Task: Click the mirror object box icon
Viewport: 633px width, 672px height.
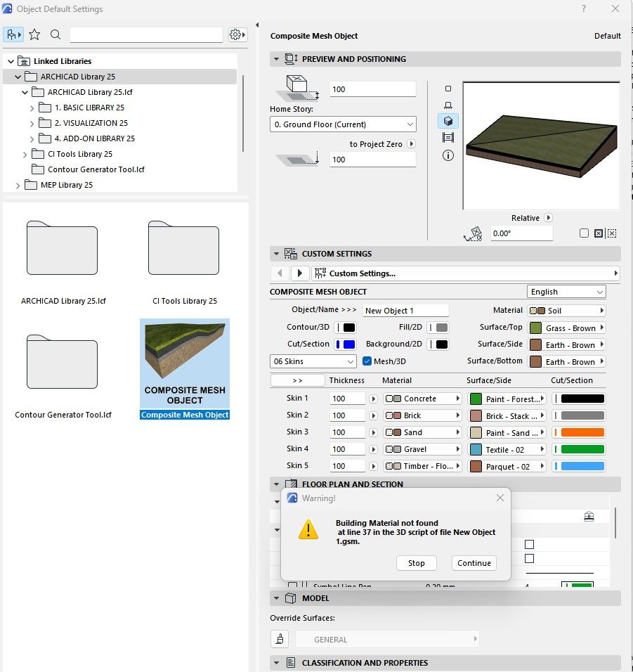Action: [599, 233]
